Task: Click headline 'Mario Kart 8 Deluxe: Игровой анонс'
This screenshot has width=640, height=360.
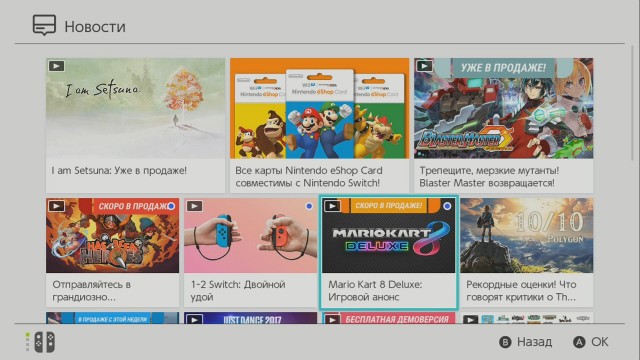Action: coord(376,290)
